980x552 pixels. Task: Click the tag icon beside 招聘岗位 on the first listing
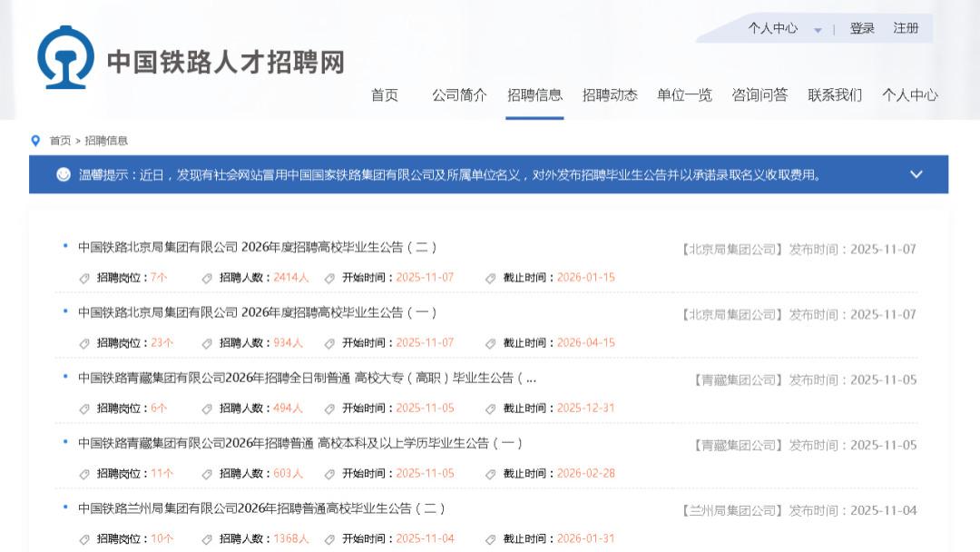(x=85, y=277)
